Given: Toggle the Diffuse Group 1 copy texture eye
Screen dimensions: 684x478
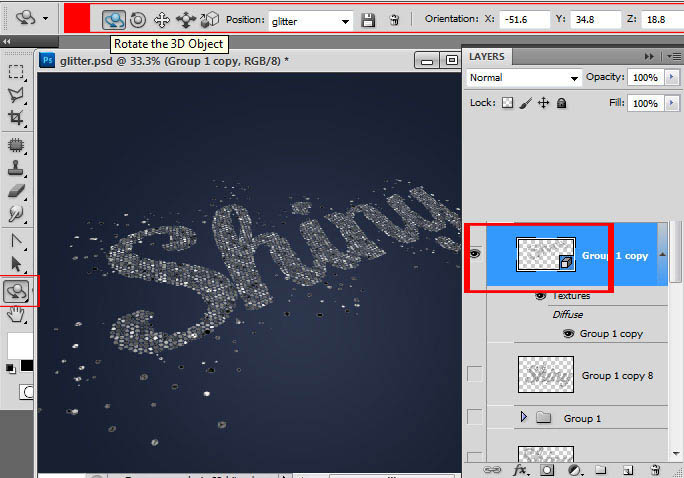Looking at the screenshot, I should 568,334.
